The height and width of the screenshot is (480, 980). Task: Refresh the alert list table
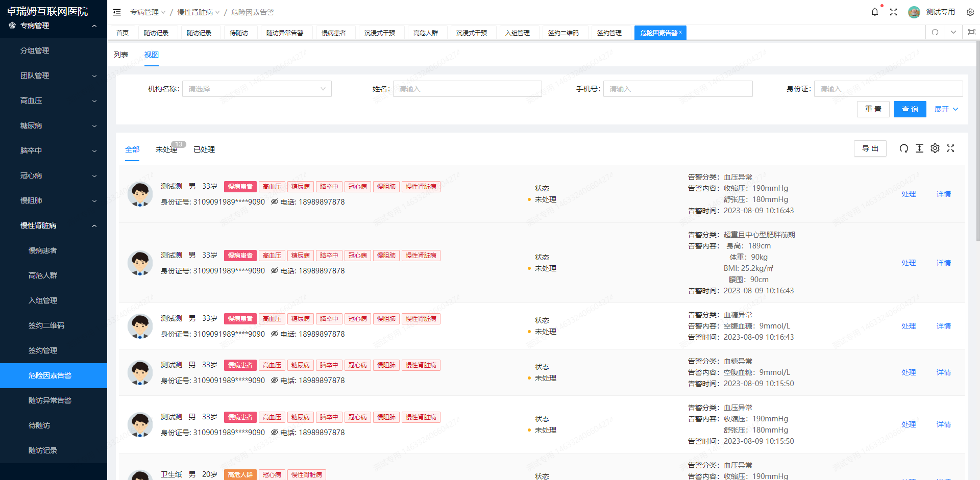tap(903, 148)
